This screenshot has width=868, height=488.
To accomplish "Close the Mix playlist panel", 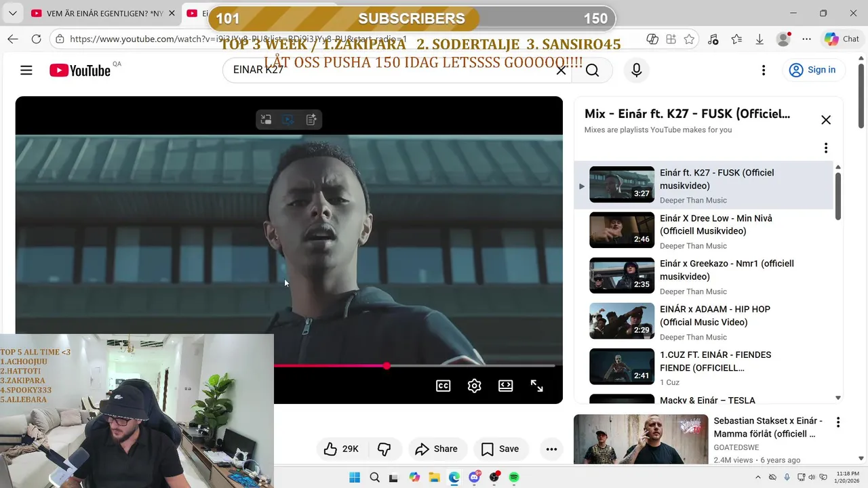I will point(826,120).
